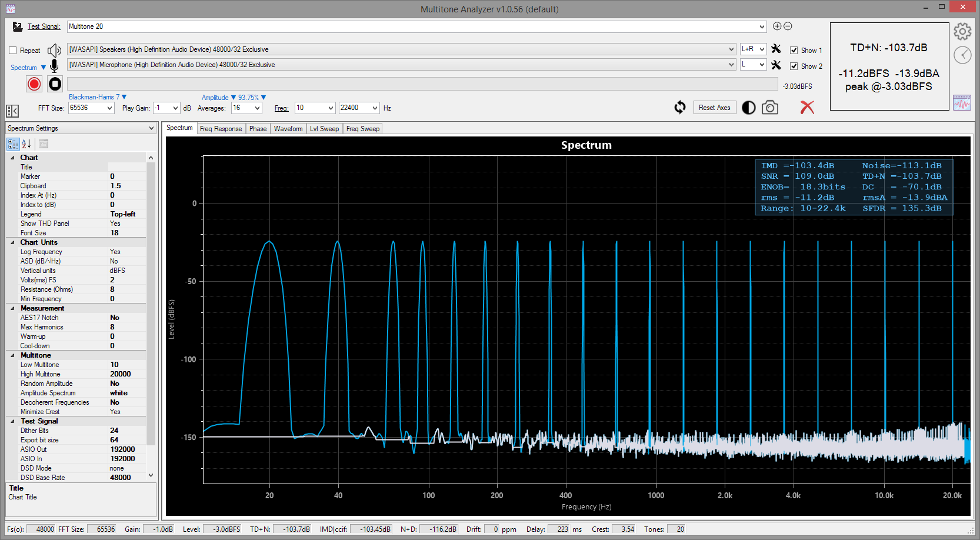Toggle the Show 2 checkbox
980x540 pixels.
794,66
